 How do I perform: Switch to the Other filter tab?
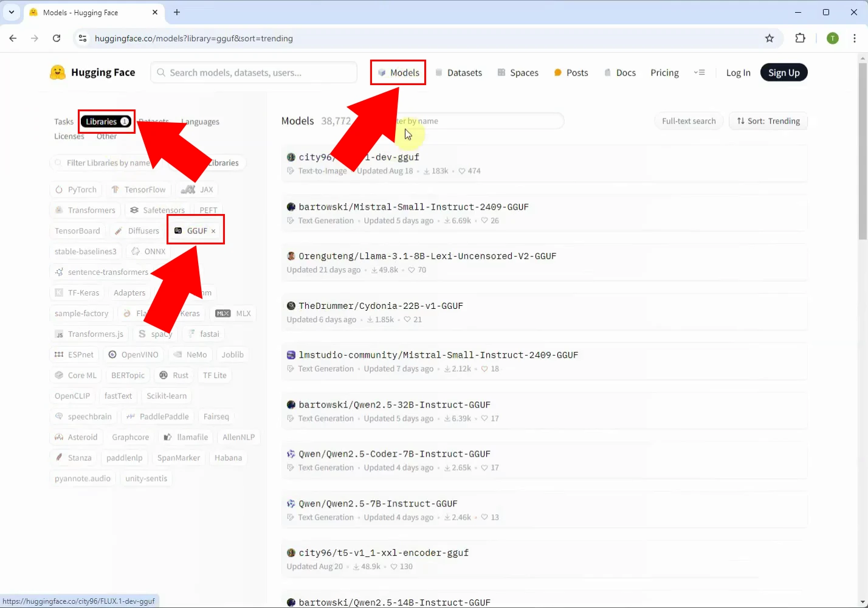(x=106, y=136)
